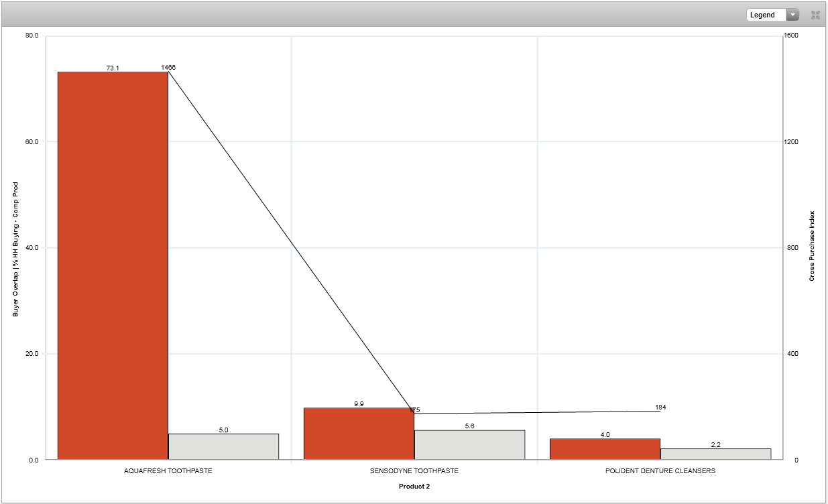Click the expand chart fullscreen icon

(816, 15)
